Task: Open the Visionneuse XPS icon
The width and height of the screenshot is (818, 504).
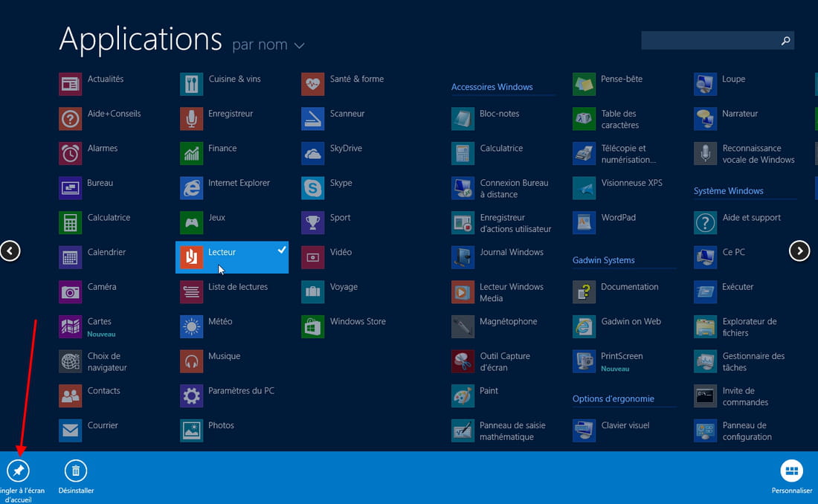Action: click(x=584, y=188)
